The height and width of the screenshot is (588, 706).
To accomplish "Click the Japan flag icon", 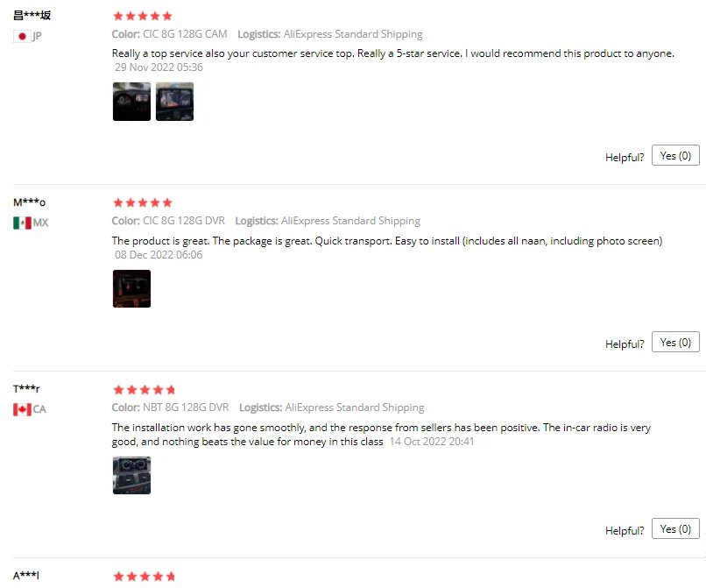I will (x=22, y=37).
